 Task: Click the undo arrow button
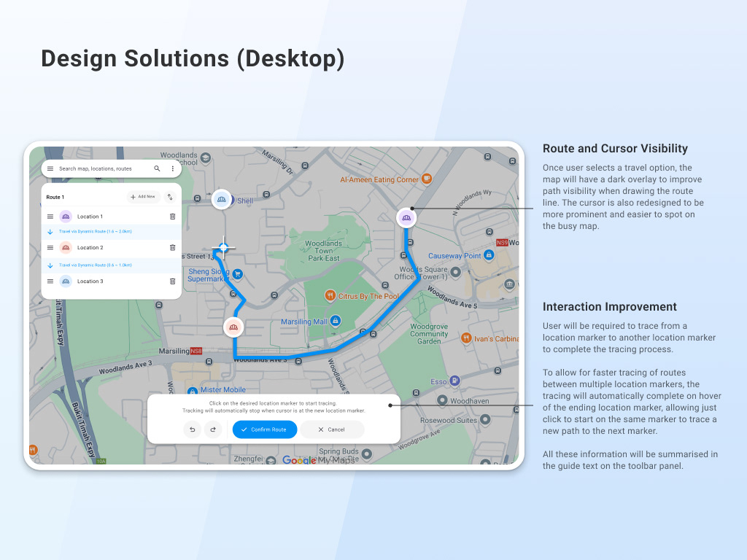(x=193, y=429)
